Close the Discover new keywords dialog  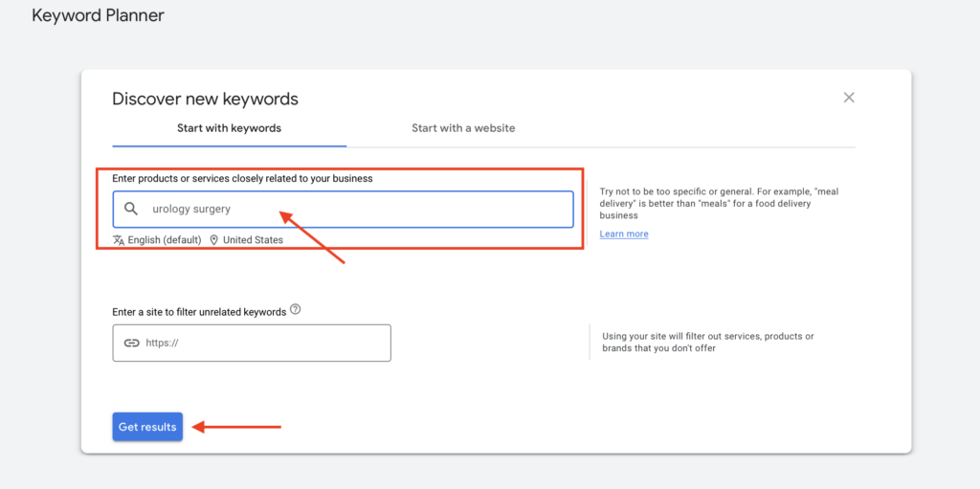(x=848, y=98)
